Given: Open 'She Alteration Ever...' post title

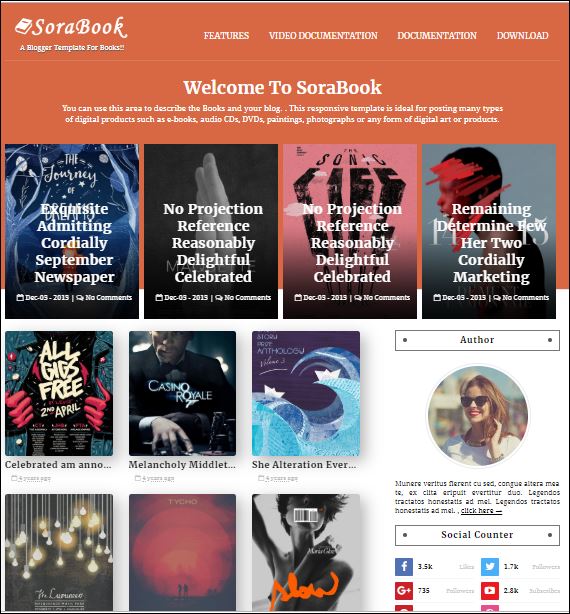Looking at the screenshot, I should tap(304, 465).
